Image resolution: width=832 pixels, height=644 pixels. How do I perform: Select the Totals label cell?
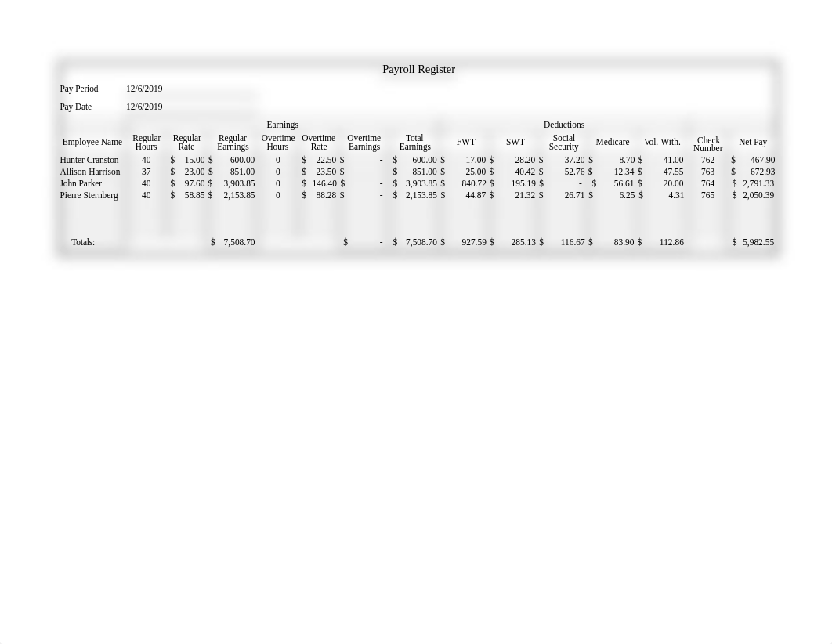83,242
